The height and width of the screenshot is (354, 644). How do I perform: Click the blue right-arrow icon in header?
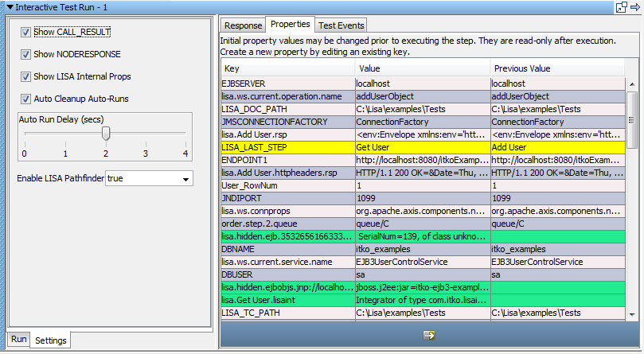[x=635, y=7]
